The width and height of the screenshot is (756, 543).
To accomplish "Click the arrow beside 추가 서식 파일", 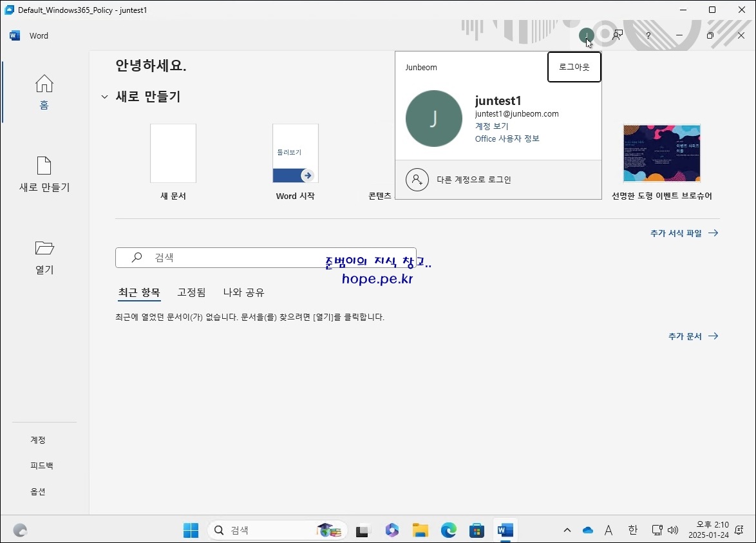I will (x=713, y=233).
